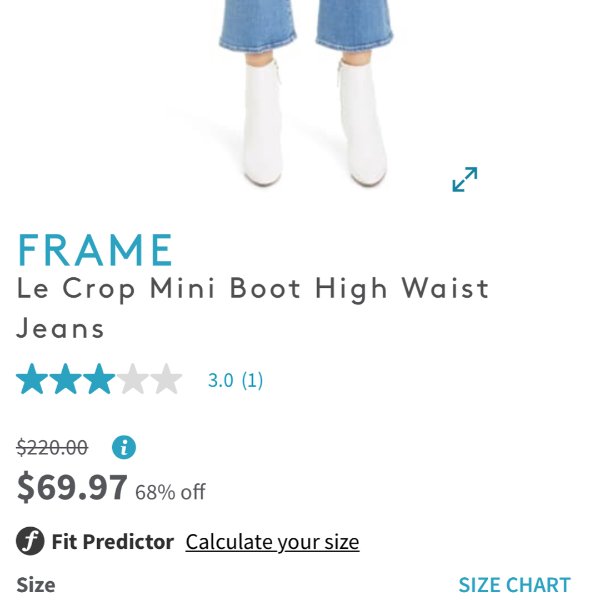The width and height of the screenshot is (600, 600).
Task: Select the first blue rating star
Action: click(x=32, y=379)
